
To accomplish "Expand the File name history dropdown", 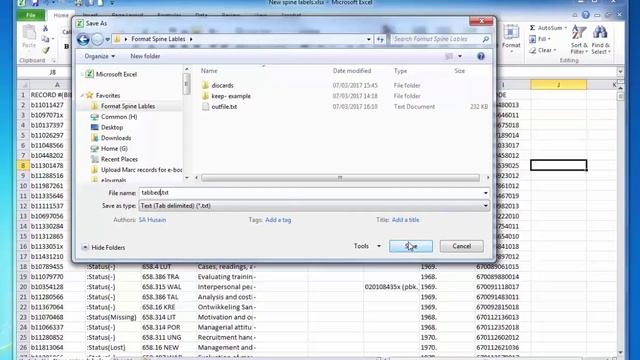I will coord(485,193).
